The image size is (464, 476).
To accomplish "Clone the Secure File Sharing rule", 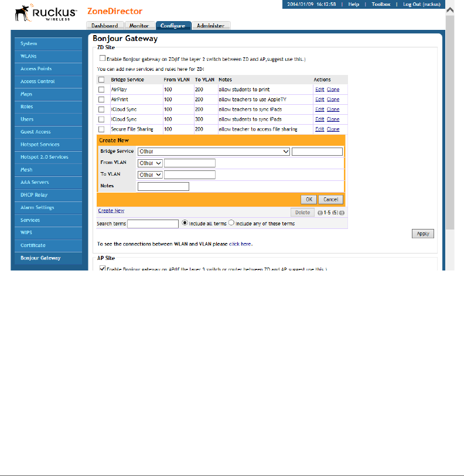I will 333,129.
